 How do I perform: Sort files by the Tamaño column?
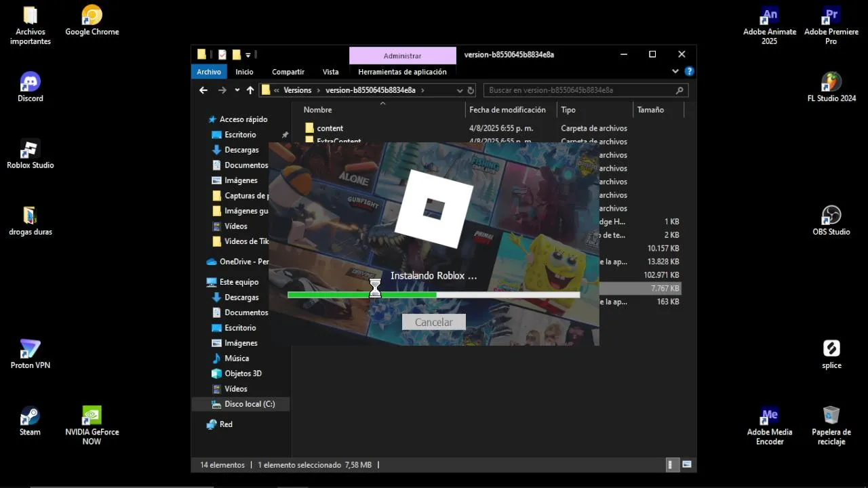[x=650, y=110]
